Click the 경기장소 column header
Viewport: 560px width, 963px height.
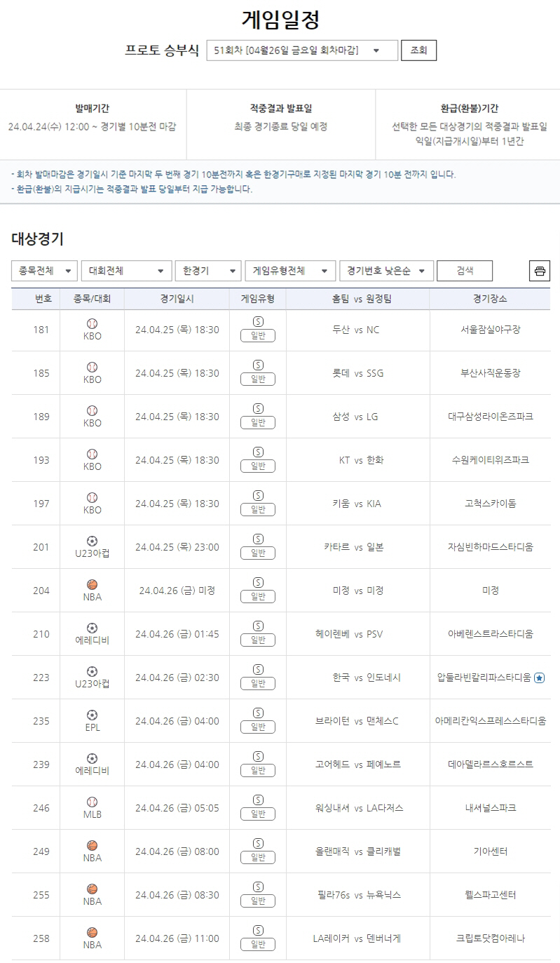click(491, 299)
